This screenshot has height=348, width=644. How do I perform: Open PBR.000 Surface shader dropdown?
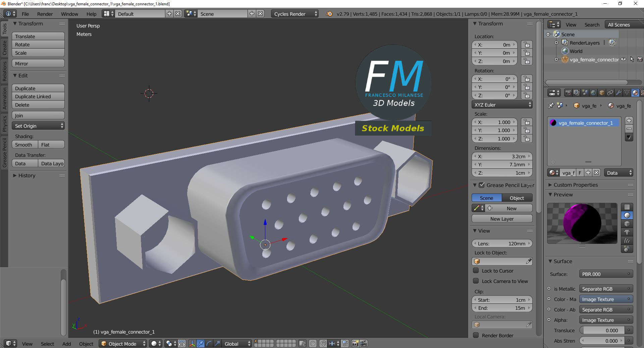pos(606,274)
